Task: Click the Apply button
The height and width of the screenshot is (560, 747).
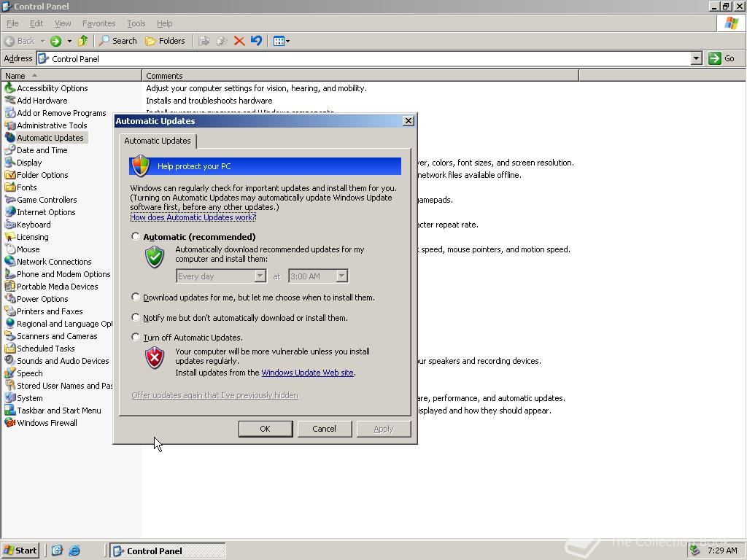Action: coord(384,429)
